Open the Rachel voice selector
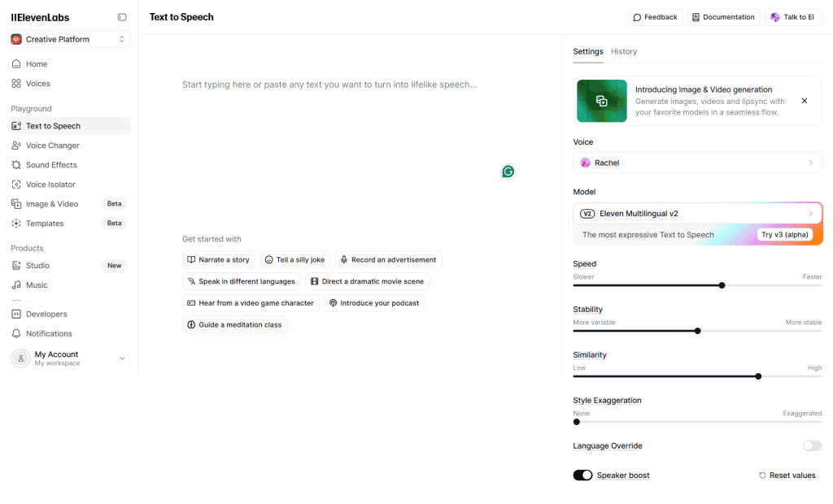The width and height of the screenshot is (833, 504). (697, 163)
